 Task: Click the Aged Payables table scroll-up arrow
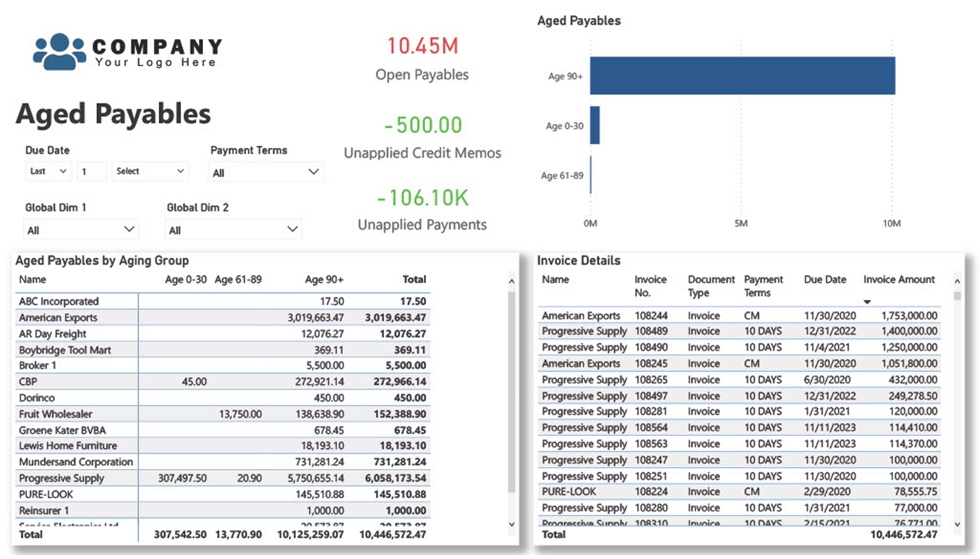(512, 281)
